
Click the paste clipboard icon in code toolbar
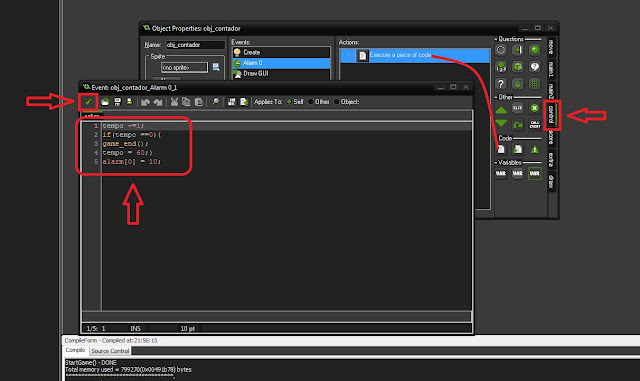[199, 102]
